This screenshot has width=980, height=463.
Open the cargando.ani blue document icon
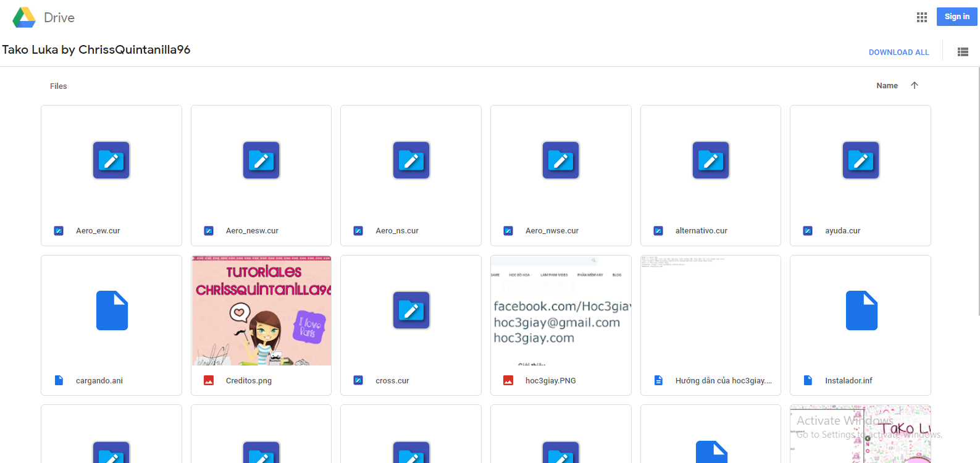point(112,311)
